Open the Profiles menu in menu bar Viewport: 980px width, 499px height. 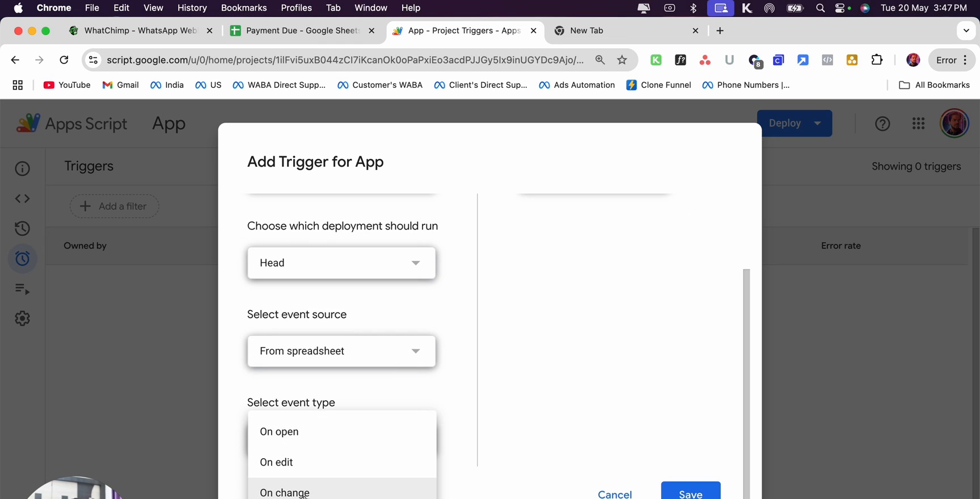point(297,8)
